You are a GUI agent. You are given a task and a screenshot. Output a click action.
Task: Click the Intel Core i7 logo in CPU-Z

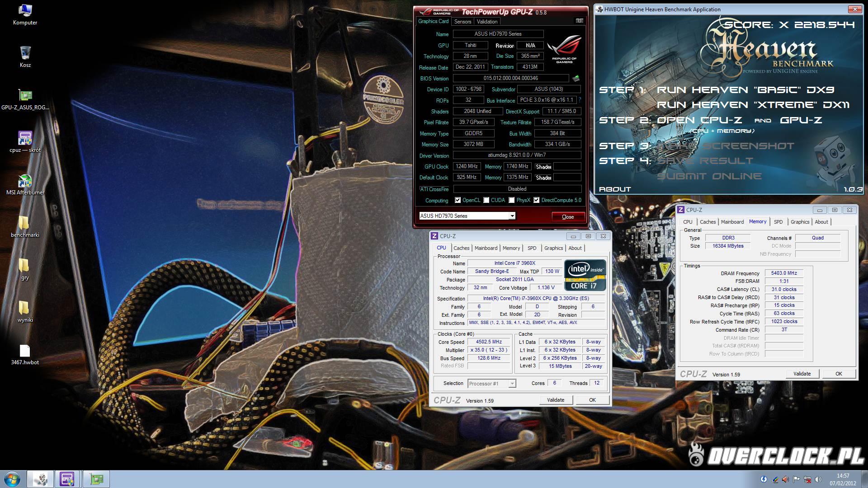[x=585, y=275]
